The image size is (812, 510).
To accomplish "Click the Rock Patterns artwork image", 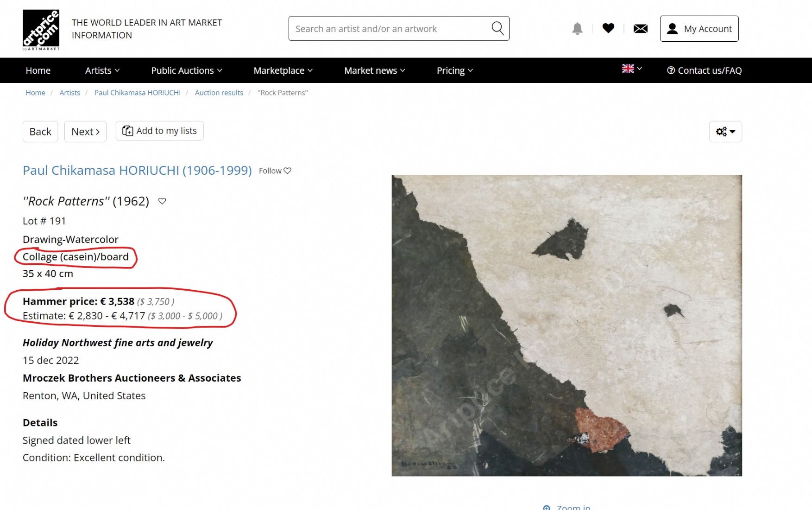I will click(566, 325).
